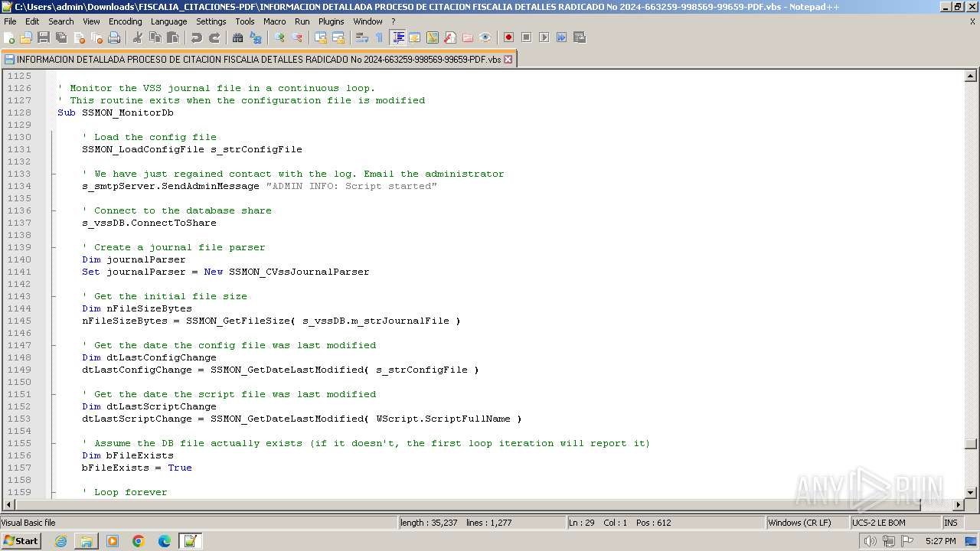Redo the edit via toolbar
The image size is (980, 551).
214,37
